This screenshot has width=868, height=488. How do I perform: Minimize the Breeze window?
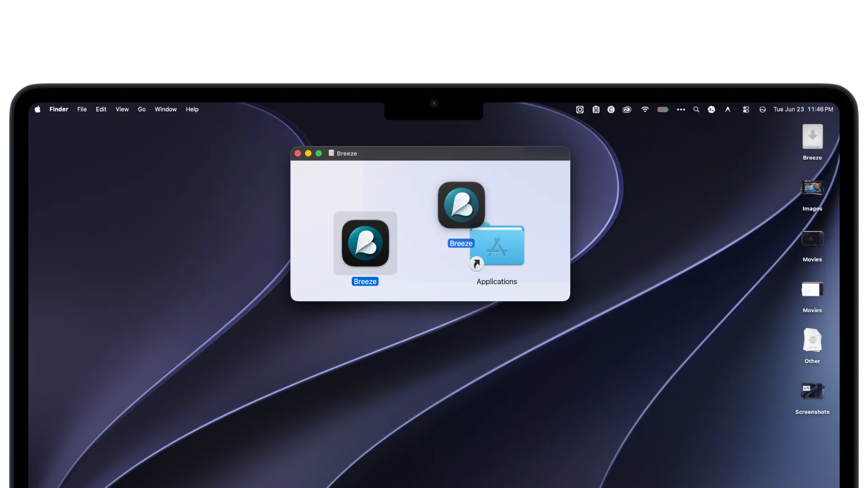coord(308,154)
